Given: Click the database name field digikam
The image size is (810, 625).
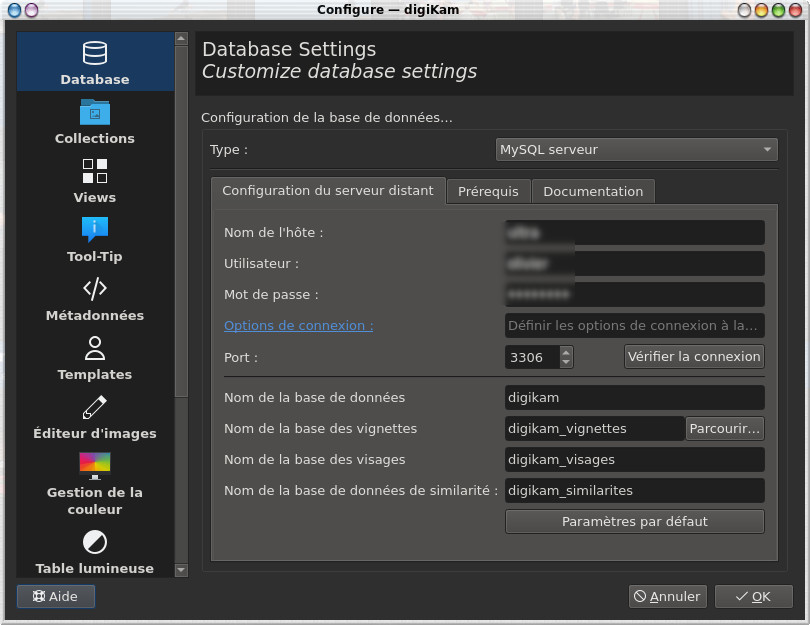Looking at the screenshot, I should click(x=635, y=398).
